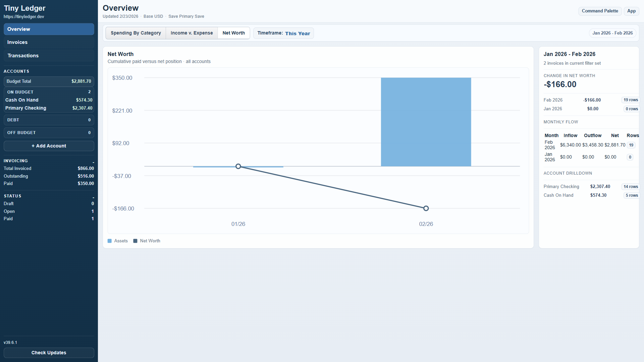Click the App button
644x362 pixels.
[631, 11]
